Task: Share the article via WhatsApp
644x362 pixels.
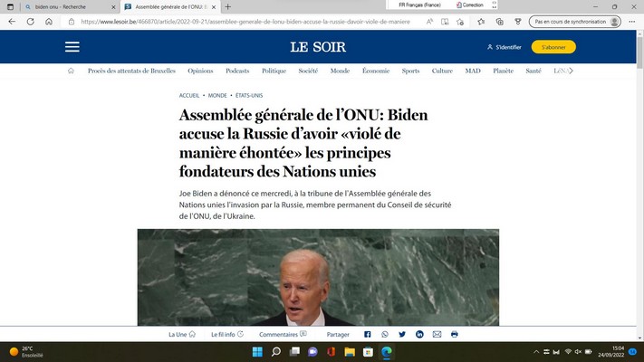Action: pos(385,335)
